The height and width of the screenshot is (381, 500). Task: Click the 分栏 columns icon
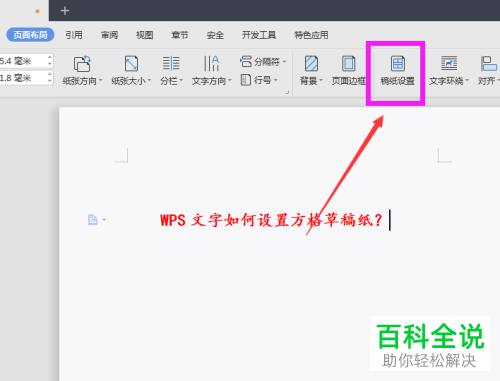point(171,63)
